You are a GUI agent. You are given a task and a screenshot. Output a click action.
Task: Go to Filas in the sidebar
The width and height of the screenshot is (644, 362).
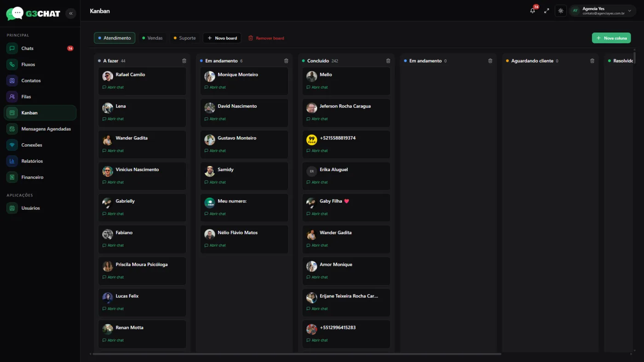[40, 97]
